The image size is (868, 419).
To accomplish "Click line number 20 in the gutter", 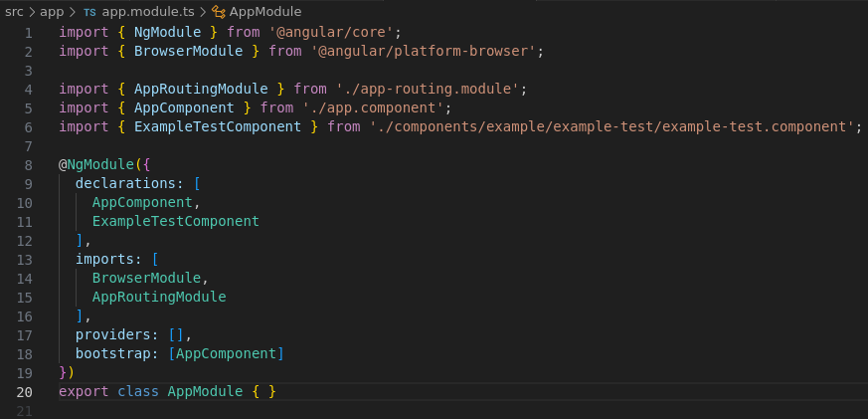I will pos(25,391).
